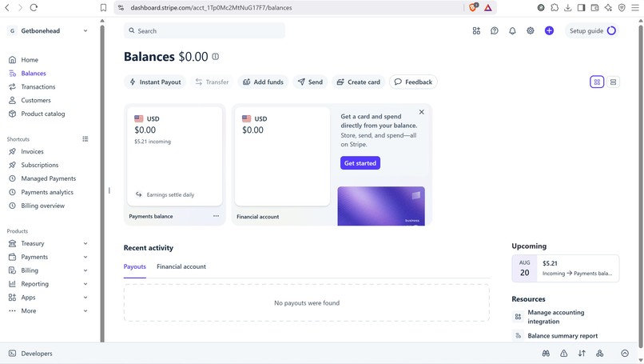Click the warning triangle icon in bottom bar
The width and height of the screenshot is (644, 364).
point(564,354)
